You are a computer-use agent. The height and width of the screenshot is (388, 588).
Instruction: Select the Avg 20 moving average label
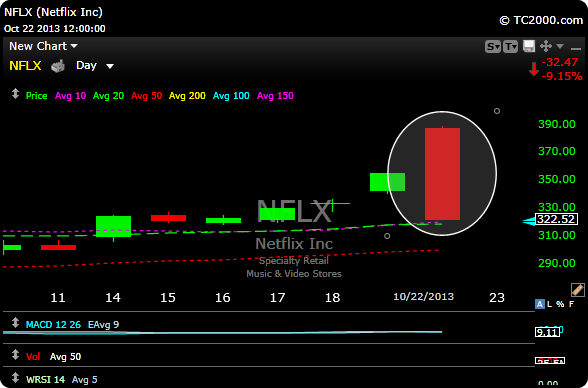coord(108,96)
